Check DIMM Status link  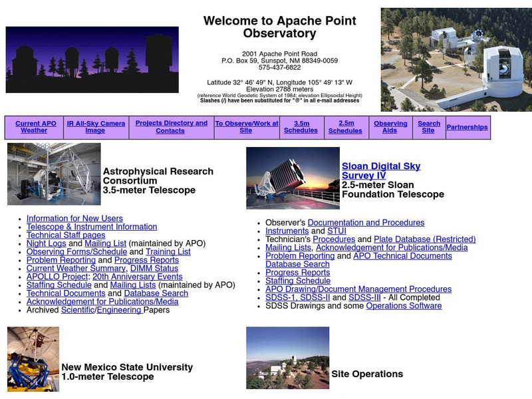(x=154, y=269)
